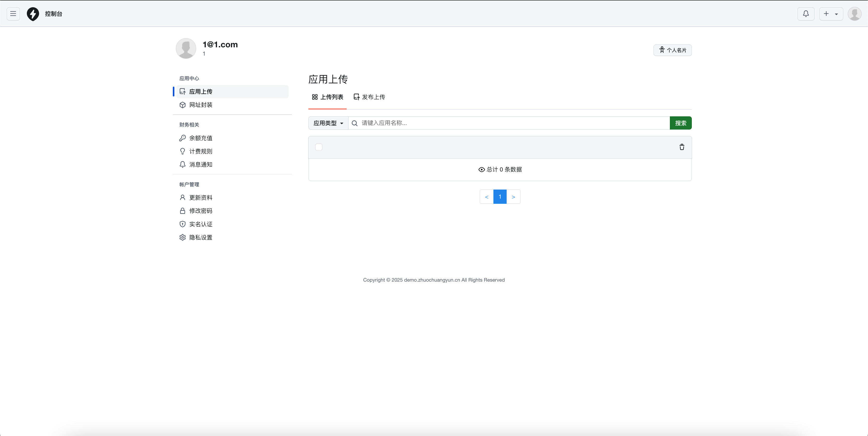Open user avatar in top bar

tap(854, 14)
